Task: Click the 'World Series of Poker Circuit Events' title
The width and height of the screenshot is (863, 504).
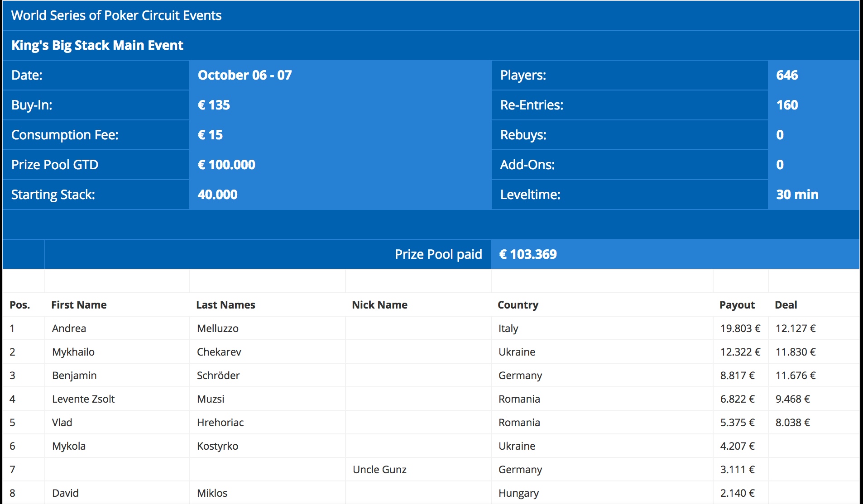Action: (x=116, y=15)
